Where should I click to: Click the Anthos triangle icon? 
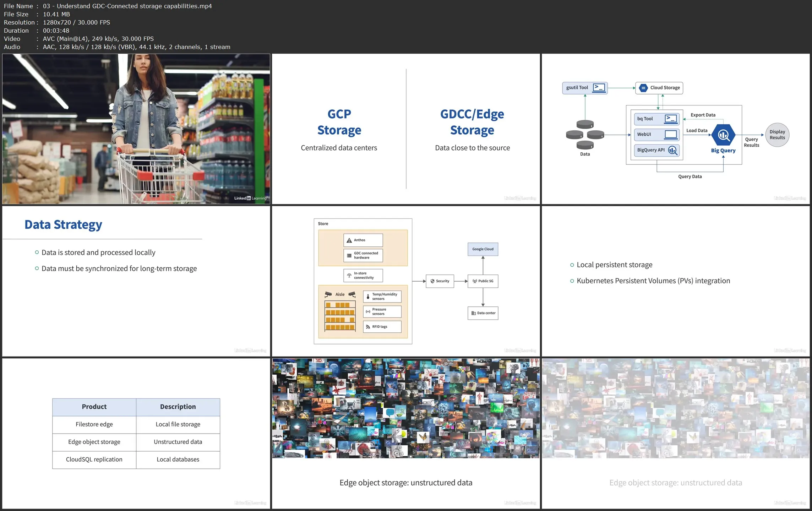349,240
